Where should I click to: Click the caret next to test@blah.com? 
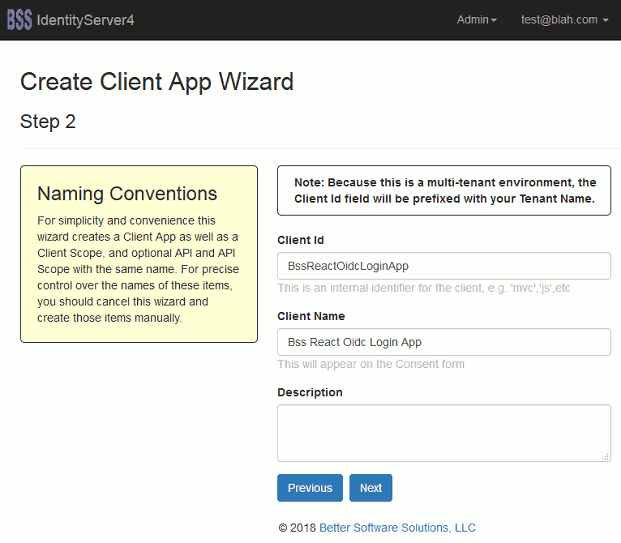[x=605, y=20]
